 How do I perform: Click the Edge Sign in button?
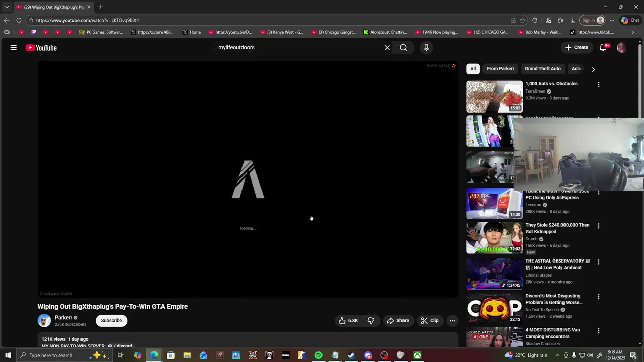click(593, 20)
